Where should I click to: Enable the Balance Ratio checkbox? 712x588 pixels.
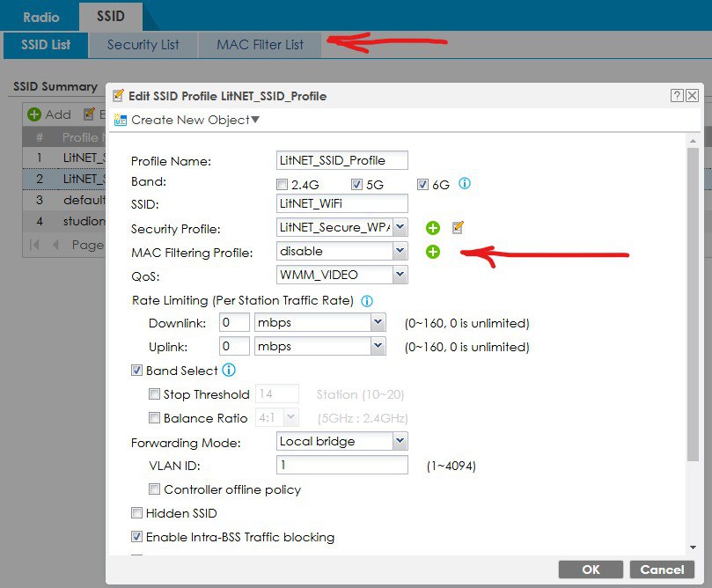(x=154, y=418)
